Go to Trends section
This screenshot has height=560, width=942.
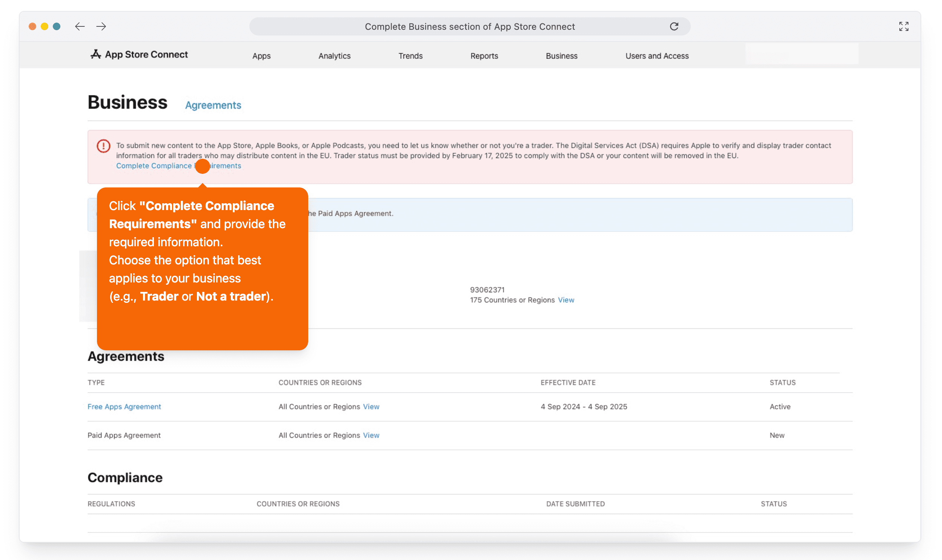tap(410, 56)
